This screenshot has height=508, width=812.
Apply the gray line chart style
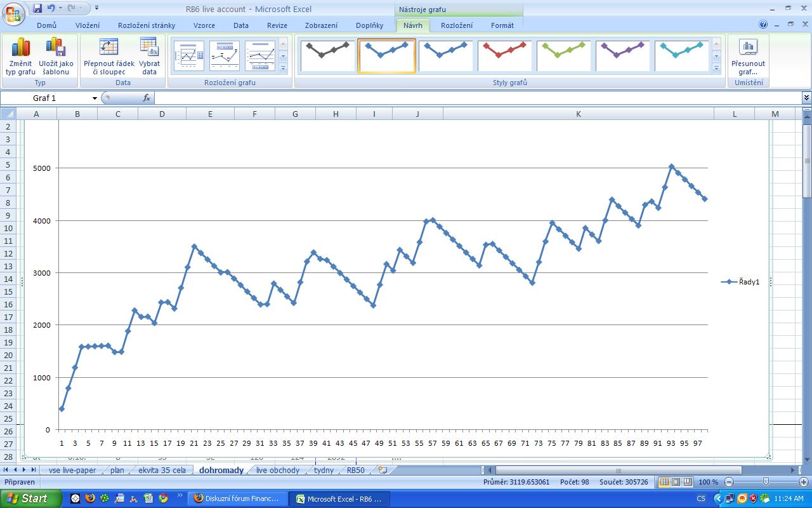[x=327, y=55]
